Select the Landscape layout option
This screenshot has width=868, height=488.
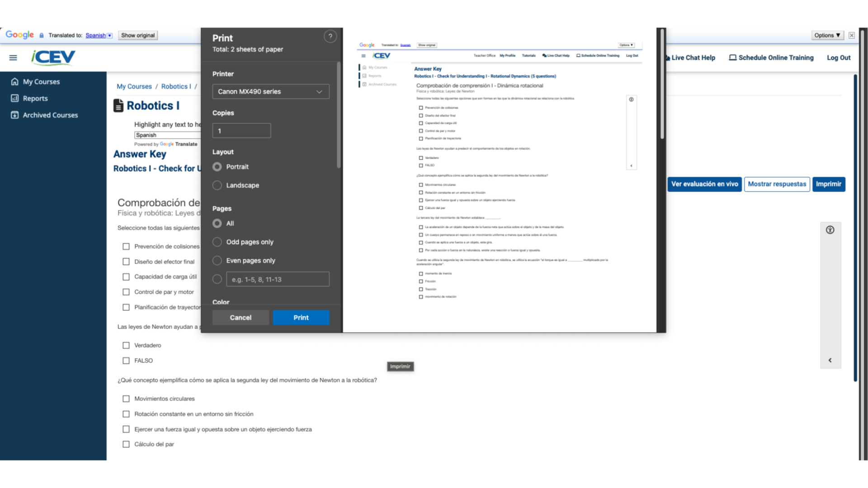217,185
